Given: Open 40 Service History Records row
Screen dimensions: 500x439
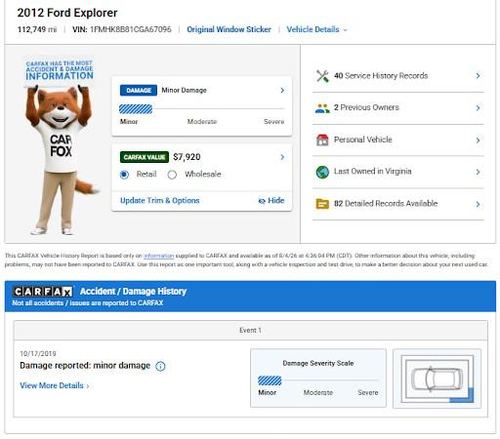Looking at the screenshot, I should 398,76.
